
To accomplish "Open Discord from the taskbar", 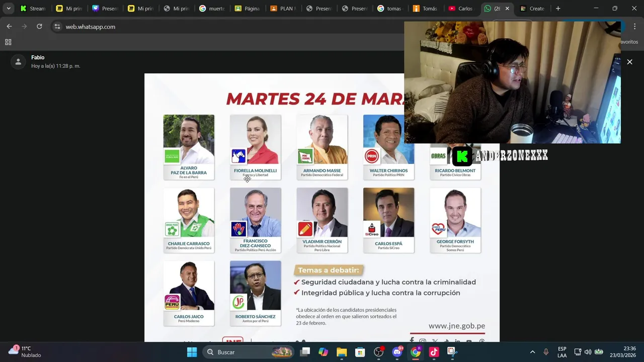I will point(397,352).
